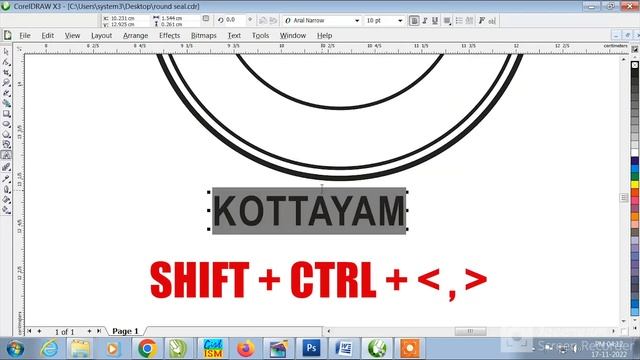Open the Arrange menu

135,36
